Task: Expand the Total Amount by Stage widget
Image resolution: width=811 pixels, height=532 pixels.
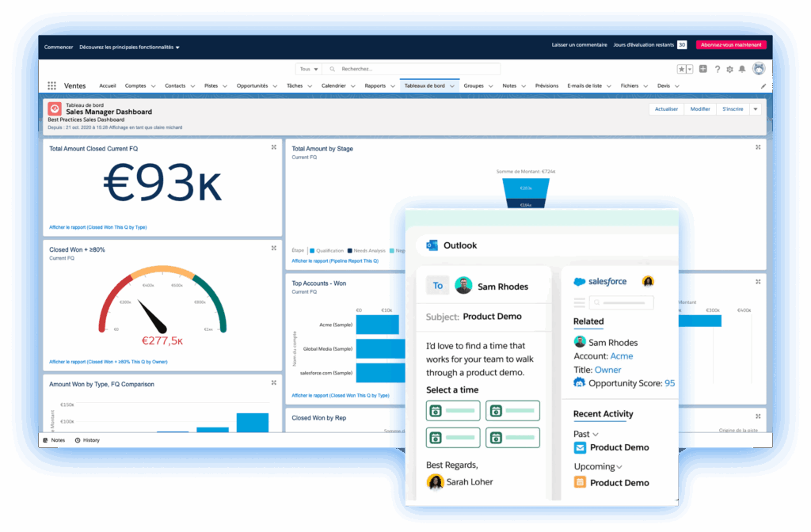Action: tap(758, 147)
